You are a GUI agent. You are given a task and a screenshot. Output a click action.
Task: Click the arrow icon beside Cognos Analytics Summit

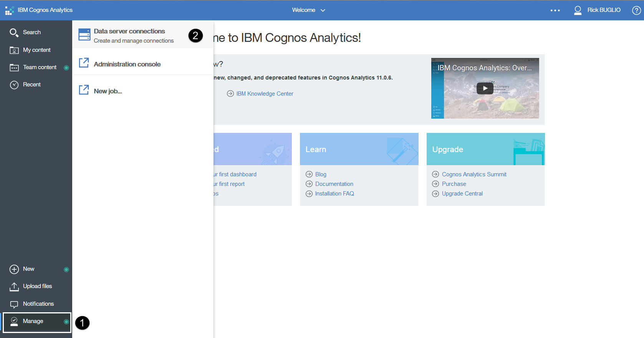[435, 174]
